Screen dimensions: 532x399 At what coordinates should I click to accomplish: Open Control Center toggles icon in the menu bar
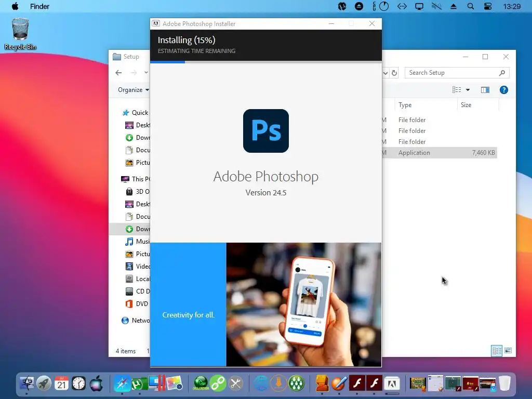pos(487,6)
